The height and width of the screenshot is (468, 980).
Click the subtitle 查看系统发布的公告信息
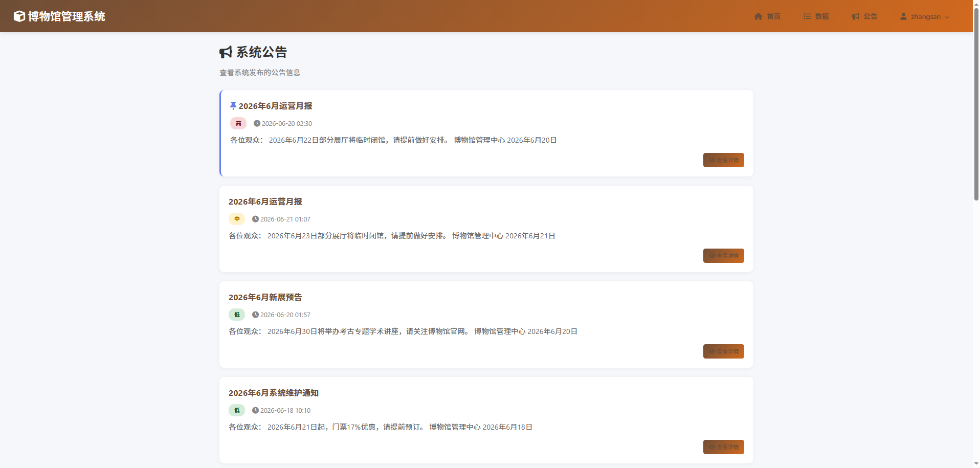(260, 73)
